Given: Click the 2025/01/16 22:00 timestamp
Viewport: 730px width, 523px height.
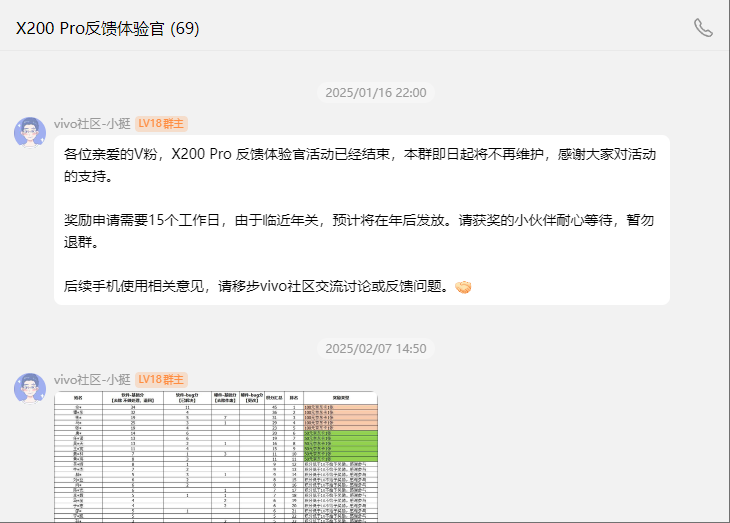Looking at the screenshot, I should pyautogui.click(x=376, y=93).
